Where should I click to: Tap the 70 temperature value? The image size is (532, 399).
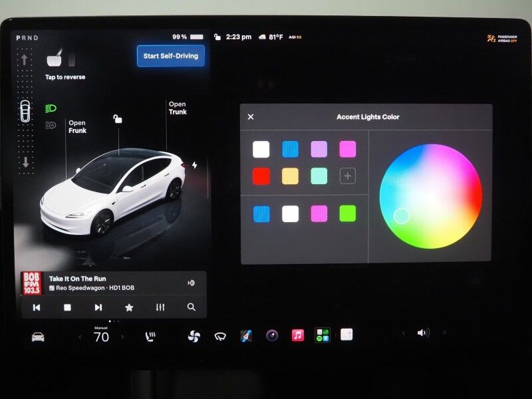tap(101, 337)
